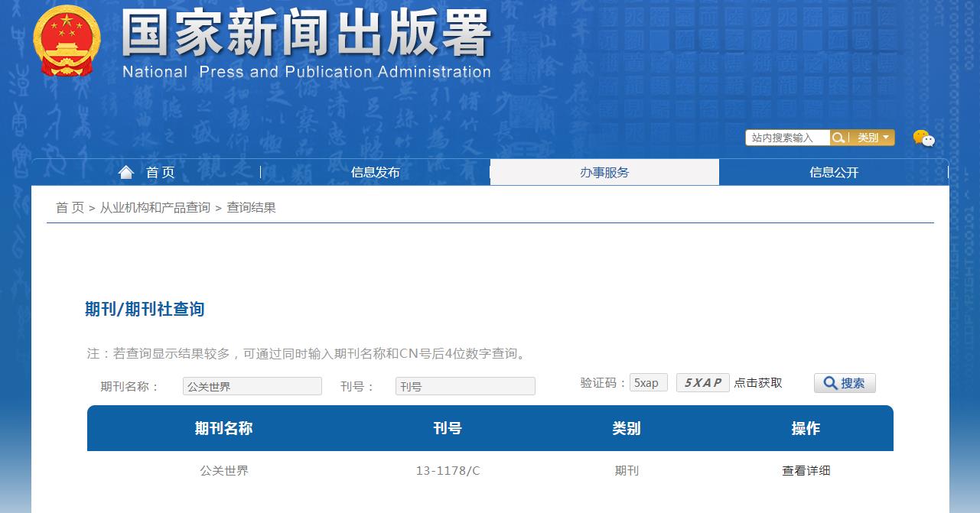Open the 信息公开 section

pos(833,172)
